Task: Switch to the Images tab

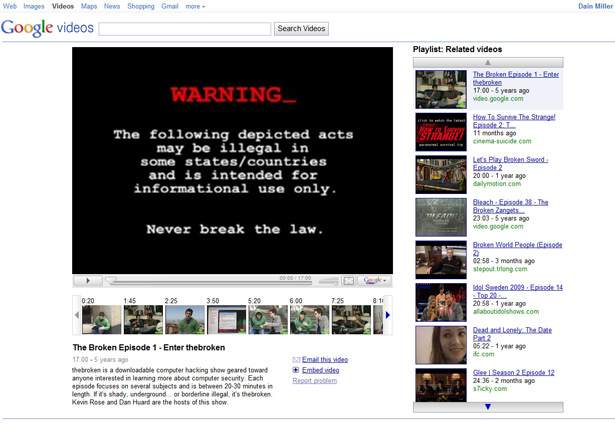Action: (x=34, y=6)
